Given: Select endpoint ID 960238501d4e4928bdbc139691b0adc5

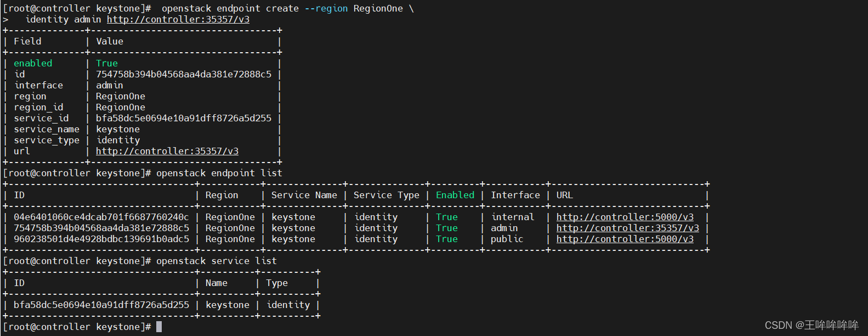Looking at the screenshot, I should click(101, 239).
